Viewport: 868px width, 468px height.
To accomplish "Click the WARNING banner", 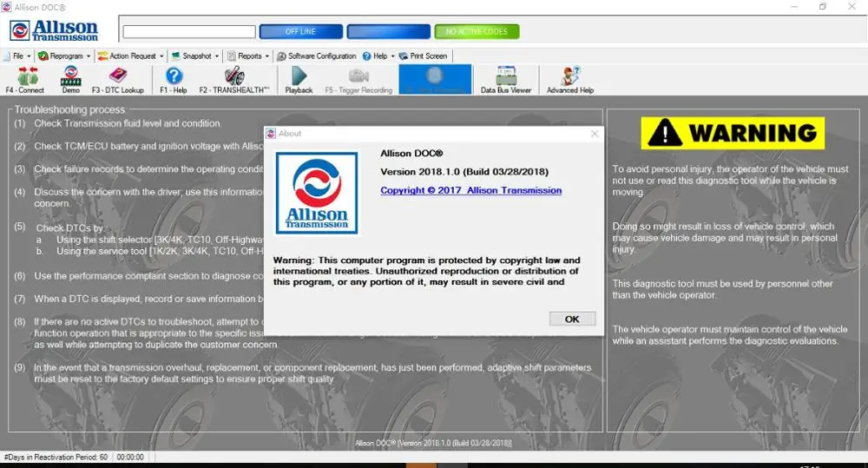I will pos(733,133).
